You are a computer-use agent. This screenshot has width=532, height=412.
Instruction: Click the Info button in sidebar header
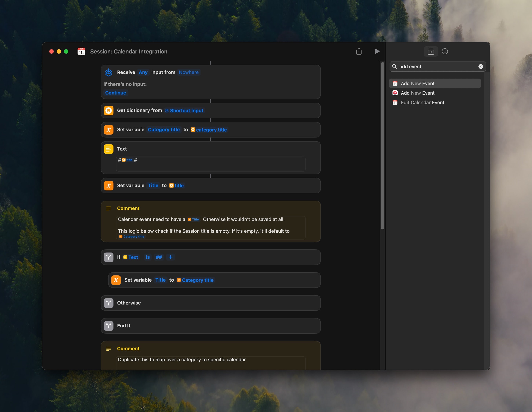pos(444,51)
